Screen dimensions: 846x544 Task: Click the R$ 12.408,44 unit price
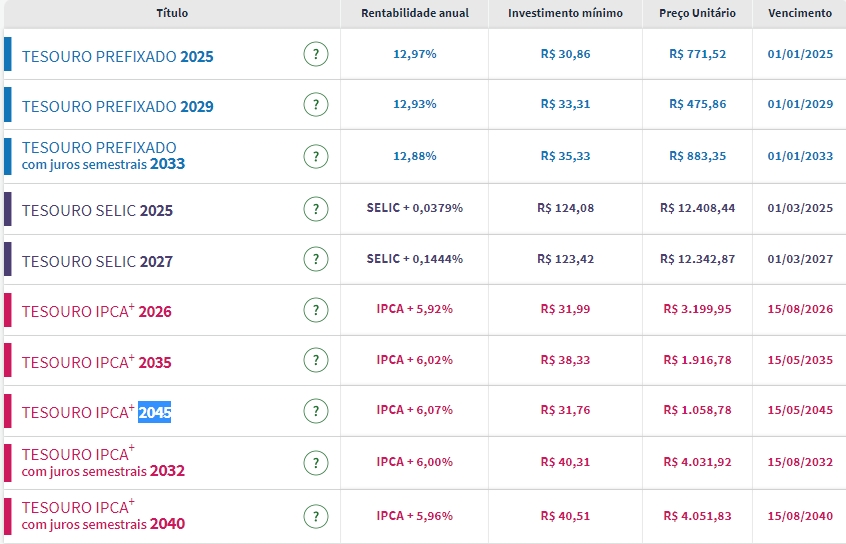[697, 208]
